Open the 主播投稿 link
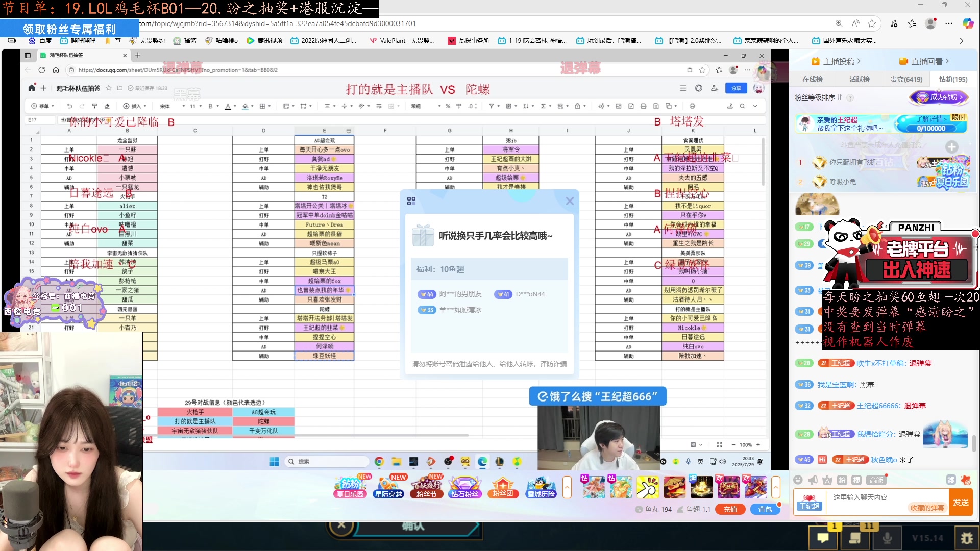This screenshot has width=980, height=551. tap(836, 61)
